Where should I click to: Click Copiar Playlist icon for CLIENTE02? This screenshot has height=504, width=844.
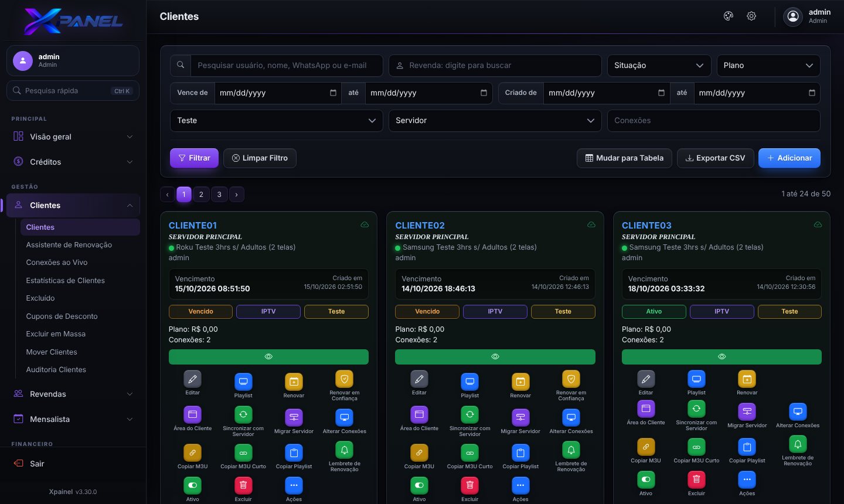pos(520,453)
